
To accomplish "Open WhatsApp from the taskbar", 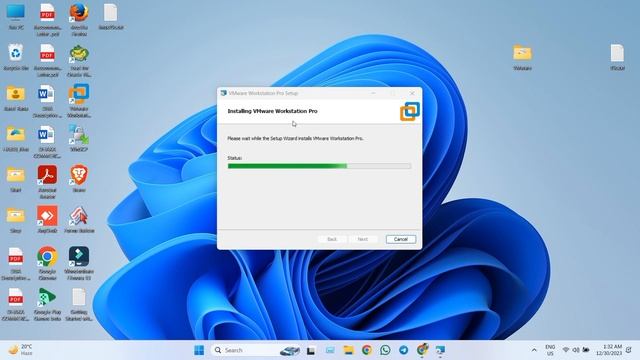I will 385,350.
